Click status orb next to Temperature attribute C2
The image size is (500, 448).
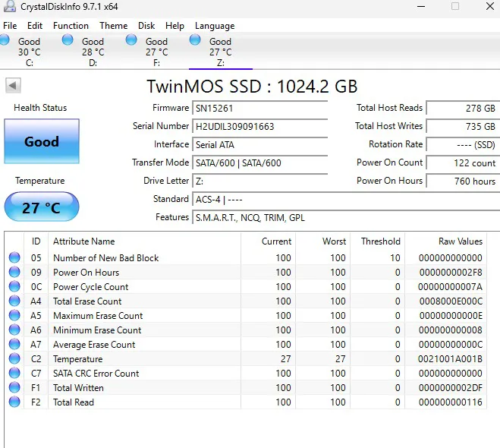(x=14, y=358)
